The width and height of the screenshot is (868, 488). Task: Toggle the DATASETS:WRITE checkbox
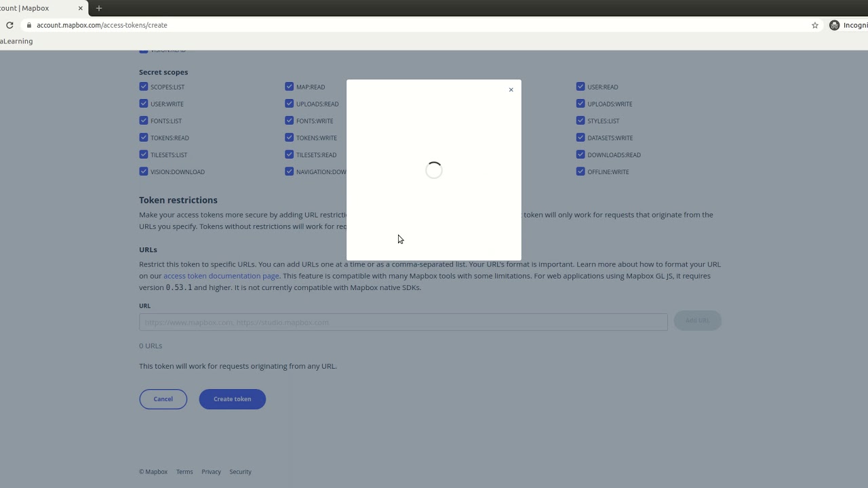coord(580,138)
